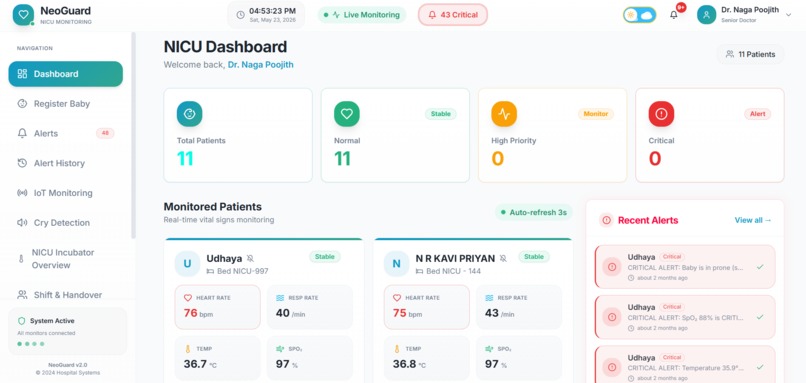Click the Live Monitoring status pill
Screen dimensions: 806x383
(362, 15)
